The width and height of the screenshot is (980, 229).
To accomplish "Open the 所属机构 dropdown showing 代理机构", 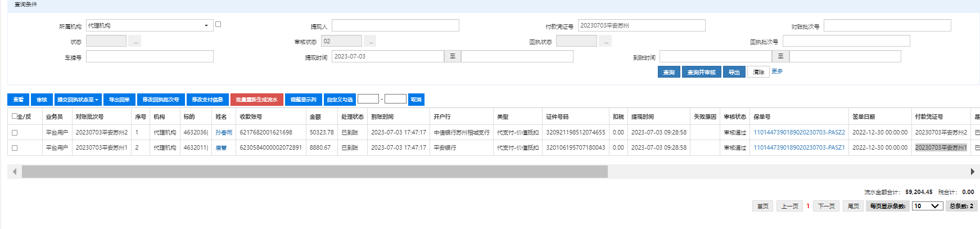I will click(x=150, y=25).
